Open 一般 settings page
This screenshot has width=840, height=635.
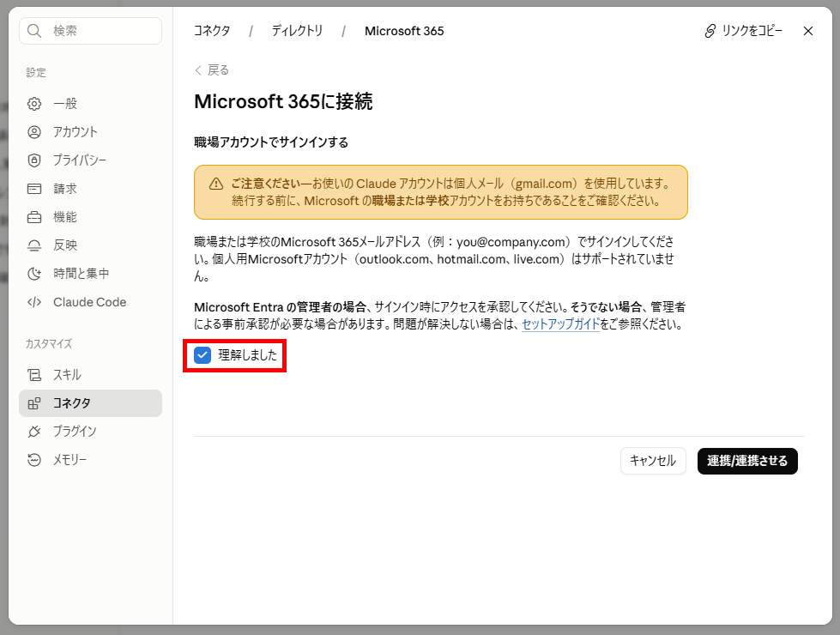point(91,104)
